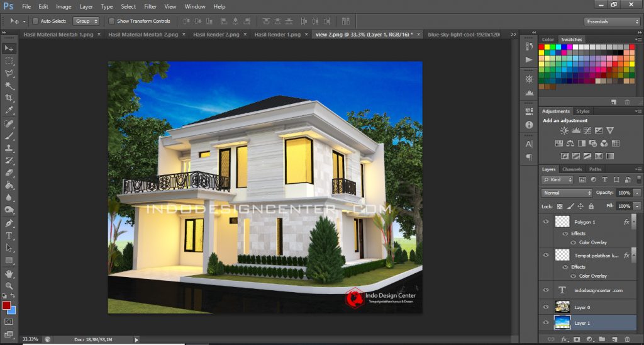This screenshot has height=345, width=644.
Task: Open the Essentials workspace dropdown
Action: click(611, 21)
